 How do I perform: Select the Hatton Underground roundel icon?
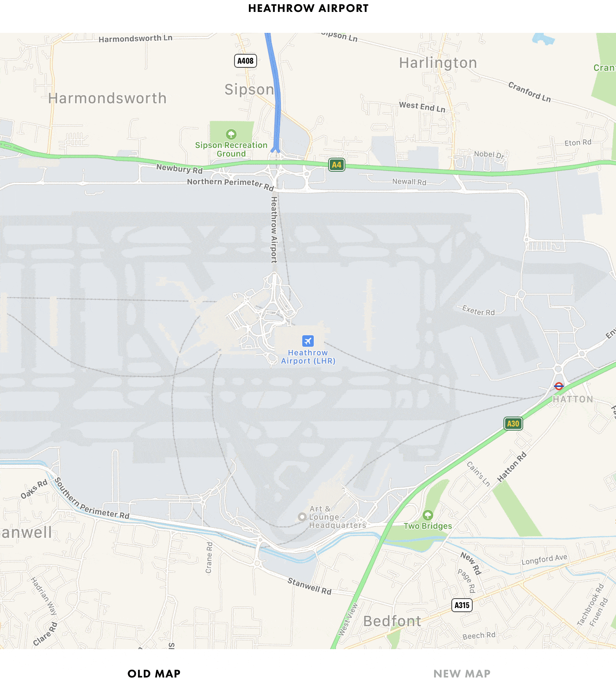coord(559,386)
